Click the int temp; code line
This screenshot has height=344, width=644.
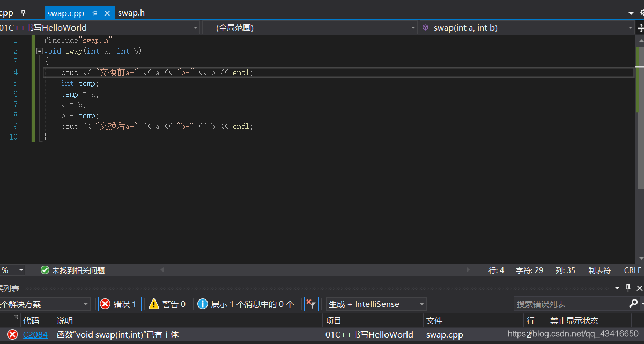[80, 83]
